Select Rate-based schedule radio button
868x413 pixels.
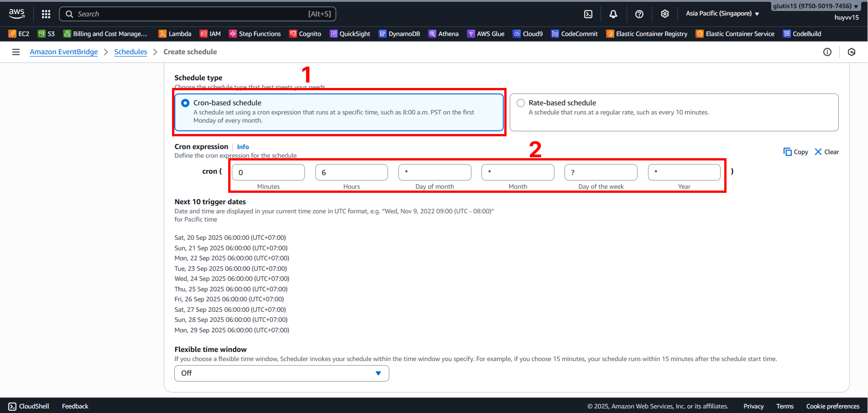coord(521,103)
